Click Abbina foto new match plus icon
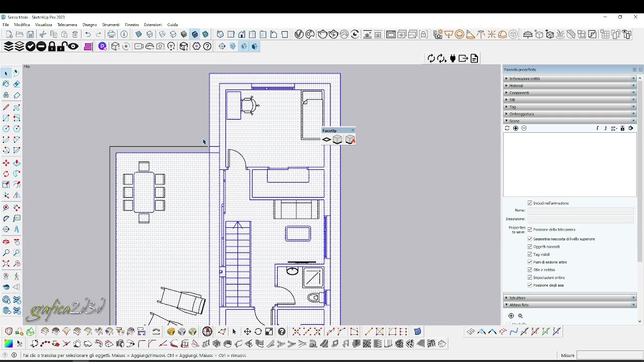The height and width of the screenshot is (362, 644). pos(511,316)
